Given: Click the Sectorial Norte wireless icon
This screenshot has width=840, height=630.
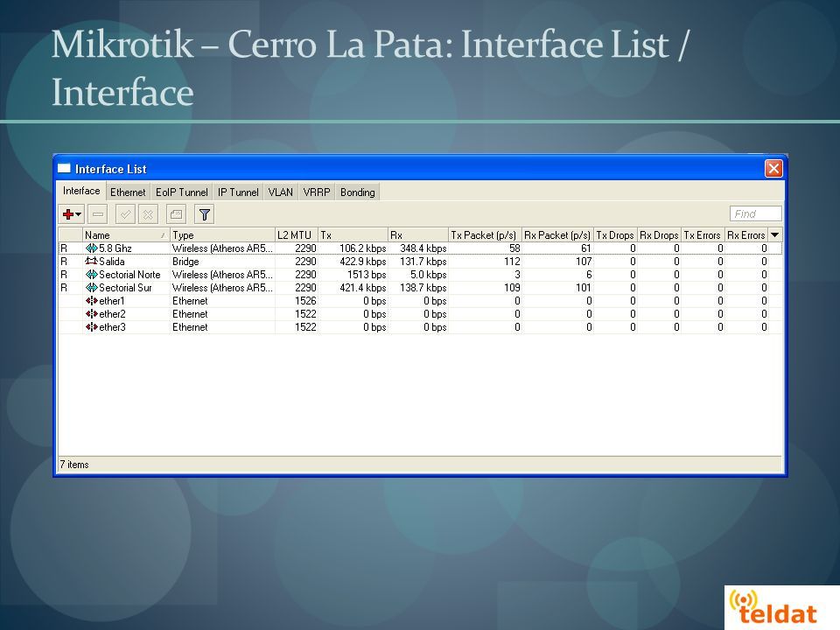Looking at the screenshot, I should click(92, 274).
